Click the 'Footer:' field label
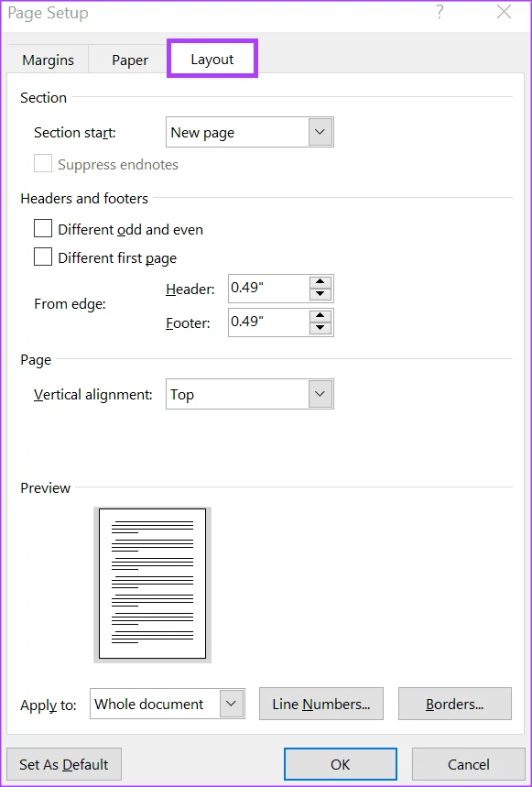532x787 pixels. [188, 323]
